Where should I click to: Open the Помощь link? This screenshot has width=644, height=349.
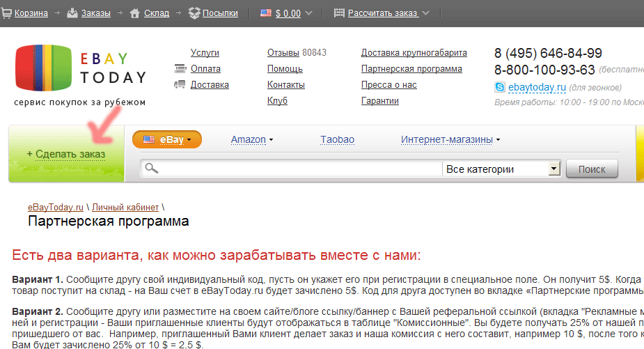[285, 69]
